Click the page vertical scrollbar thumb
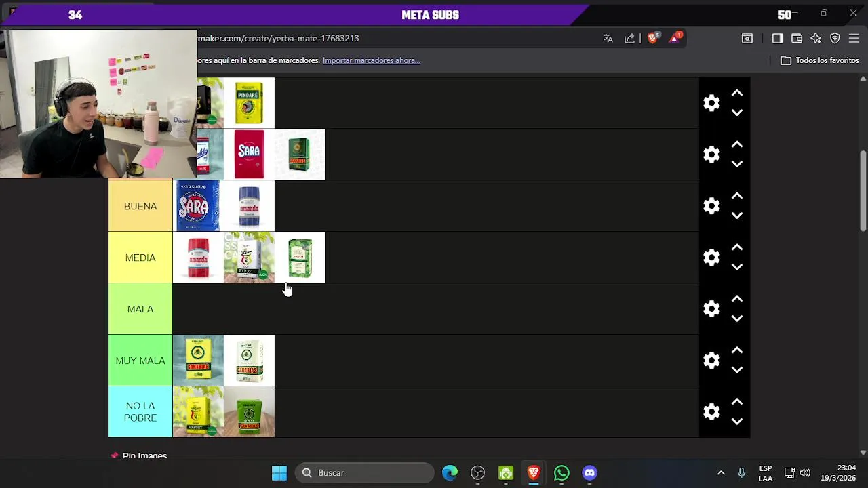The width and height of the screenshot is (868, 488). (863, 191)
